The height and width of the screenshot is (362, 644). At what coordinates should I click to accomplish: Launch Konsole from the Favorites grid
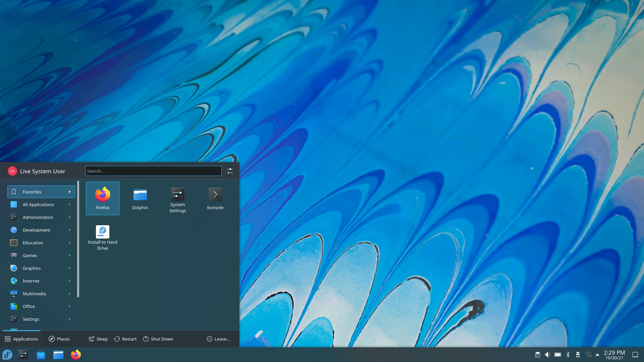coord(215,198)
